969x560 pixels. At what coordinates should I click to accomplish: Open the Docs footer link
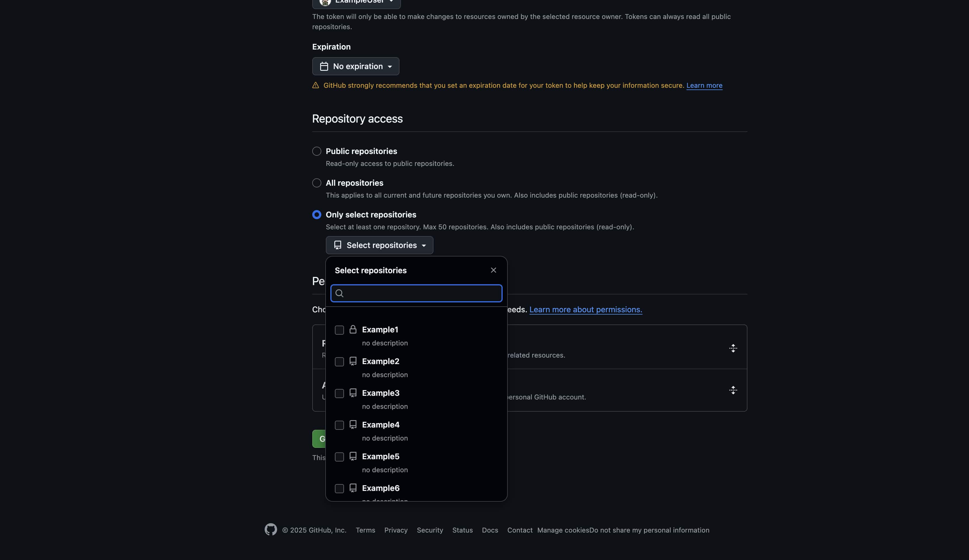[x=490, y=530]
